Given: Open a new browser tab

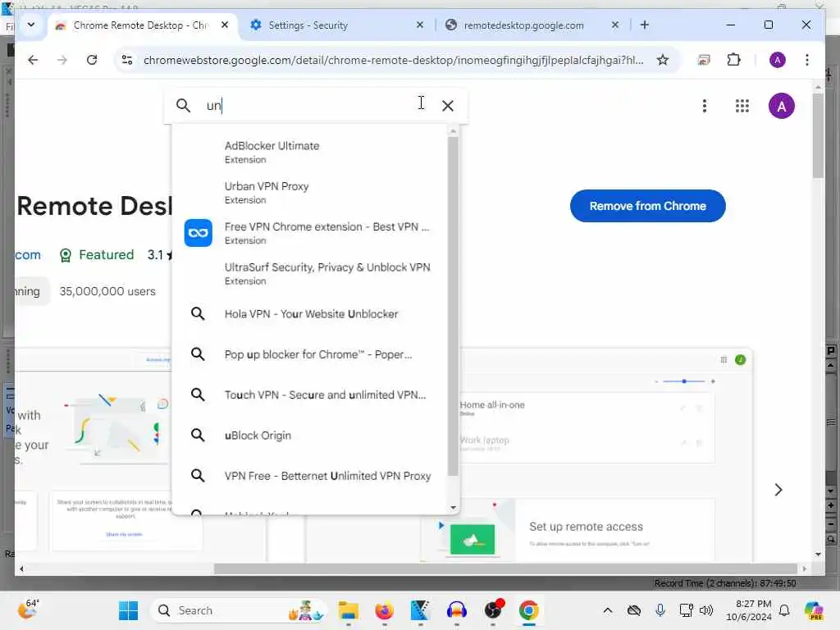Looking at the screenshot, I should (645, 25).
